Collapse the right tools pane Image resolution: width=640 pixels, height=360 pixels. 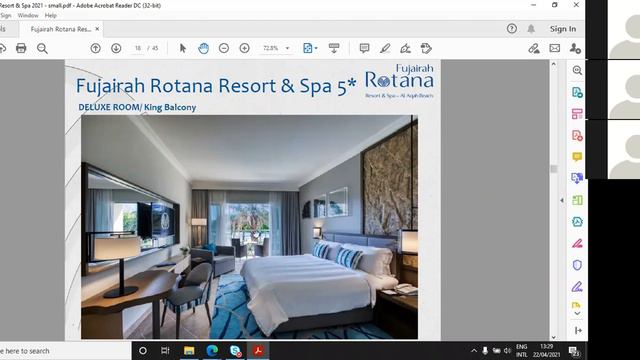(x=578, y=330)
